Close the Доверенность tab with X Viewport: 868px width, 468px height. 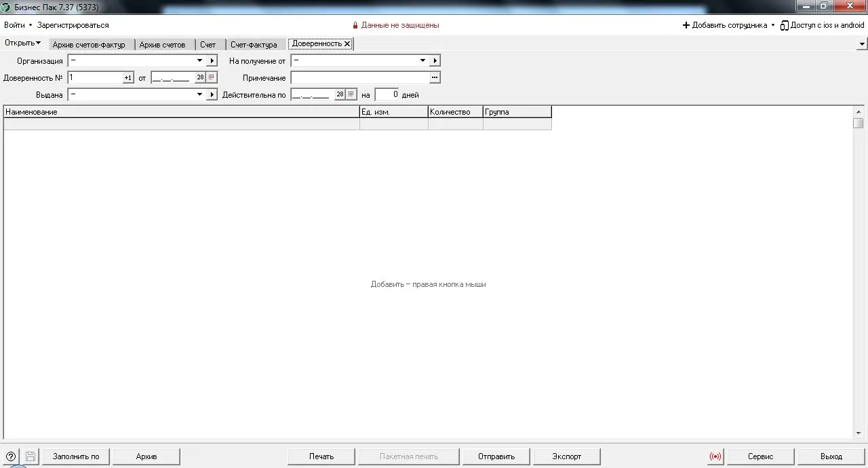pos(347,43)
